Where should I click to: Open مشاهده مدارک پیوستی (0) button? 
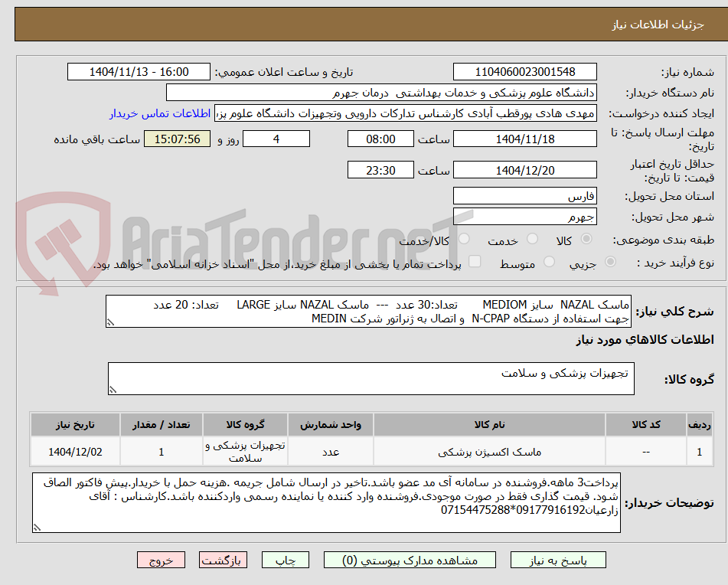(x=410, y=560)
